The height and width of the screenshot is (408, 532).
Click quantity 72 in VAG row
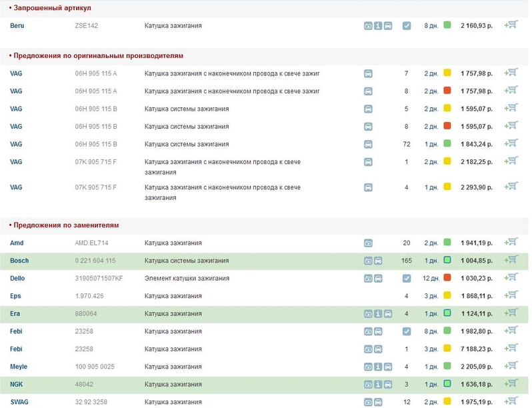407,145
